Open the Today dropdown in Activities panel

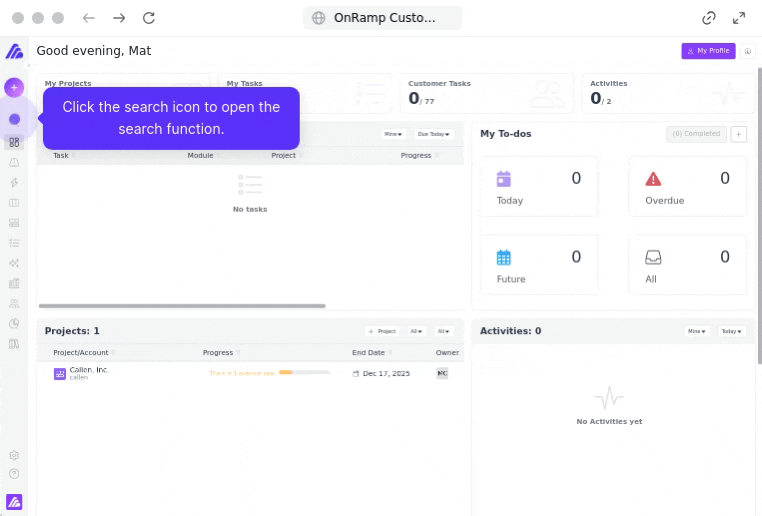pyautogui.click(x=732, y=331)
